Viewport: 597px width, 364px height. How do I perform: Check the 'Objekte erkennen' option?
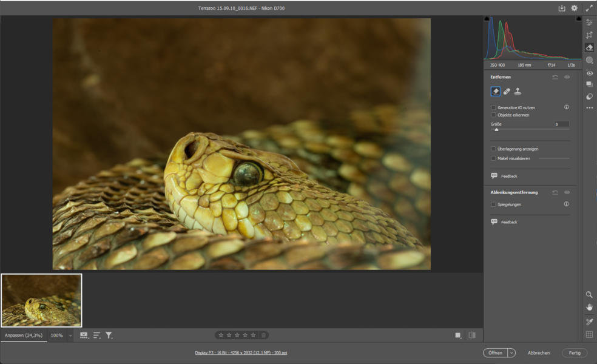click(x=493, y=115)
